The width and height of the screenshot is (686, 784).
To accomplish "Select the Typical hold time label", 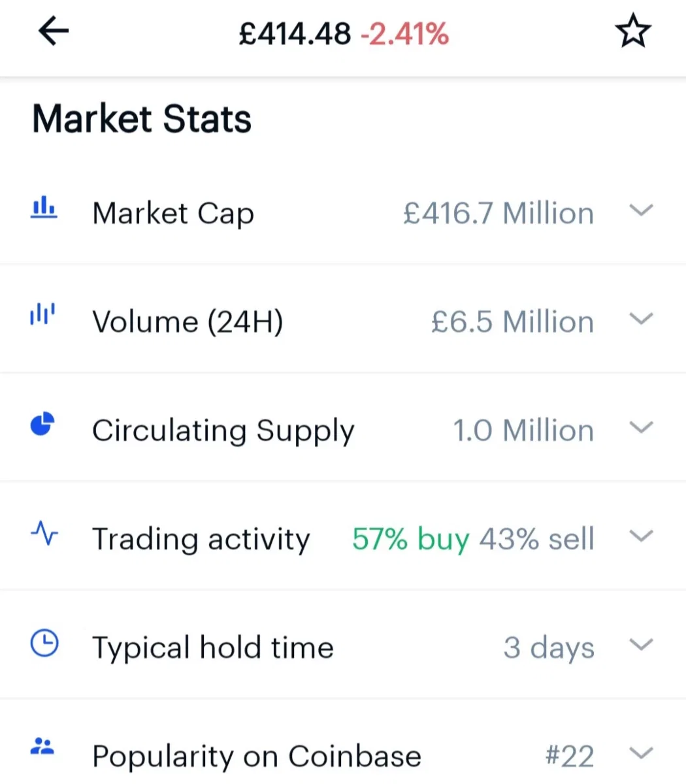I will (213, 649).
